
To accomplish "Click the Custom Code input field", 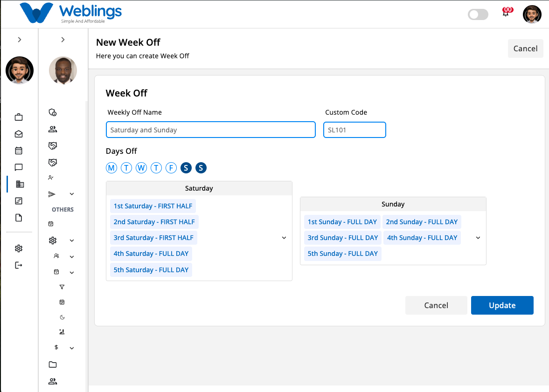I will (x=354, y=130).
